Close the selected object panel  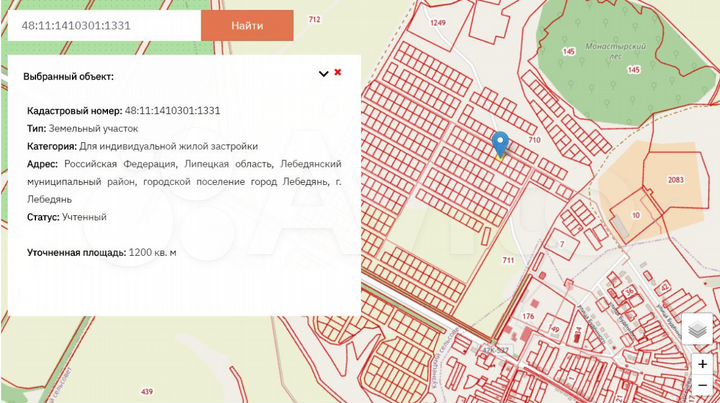coord(338,72)
